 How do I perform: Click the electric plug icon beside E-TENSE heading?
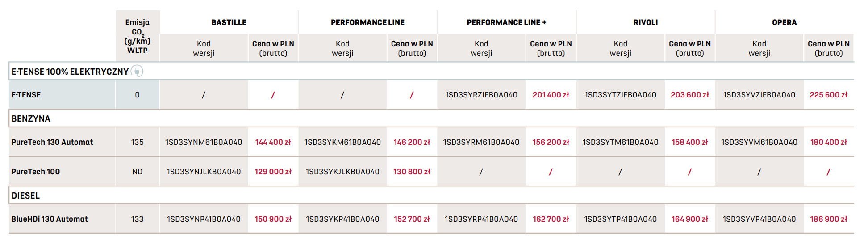click(x=137, y=71)
